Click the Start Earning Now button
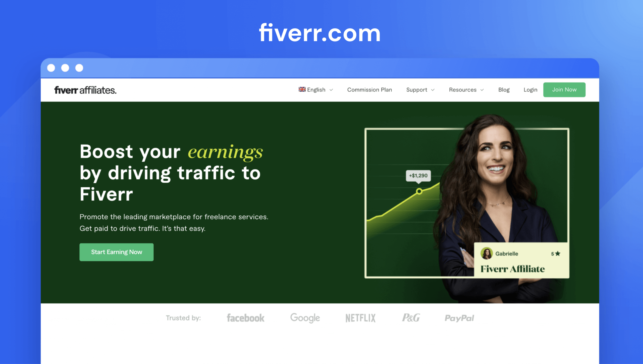 [116, 252]
